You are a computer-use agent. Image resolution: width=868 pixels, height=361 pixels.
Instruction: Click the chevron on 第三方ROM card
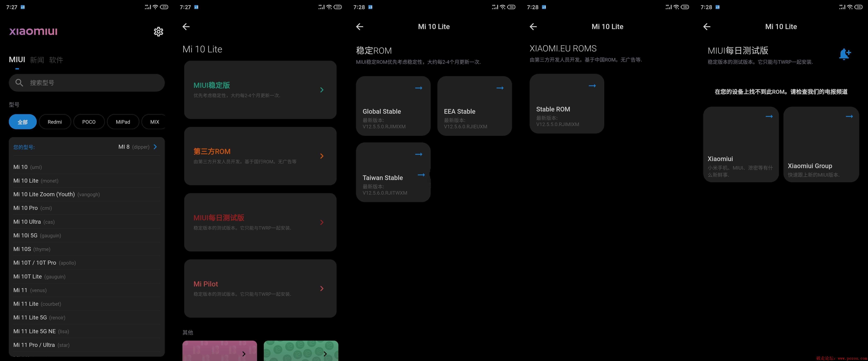pos(322,156)
